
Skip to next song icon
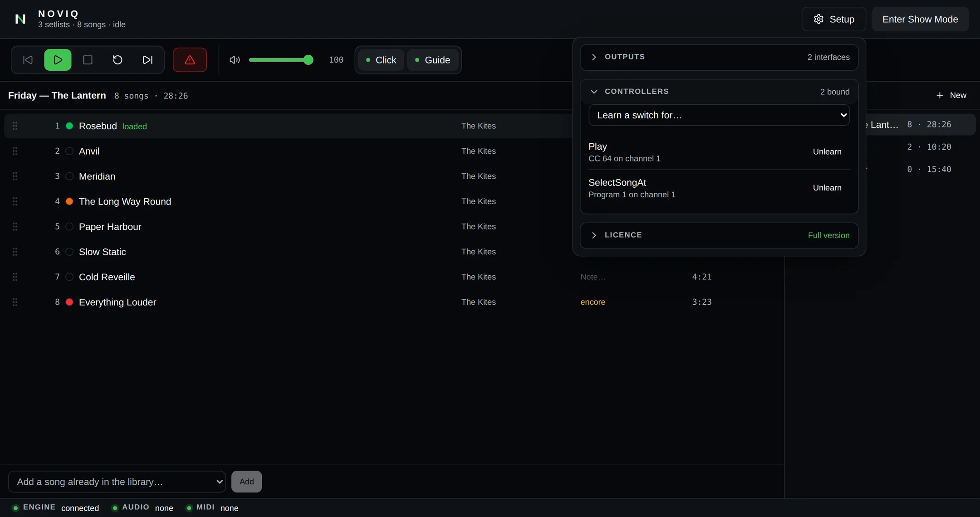(147, 60)
